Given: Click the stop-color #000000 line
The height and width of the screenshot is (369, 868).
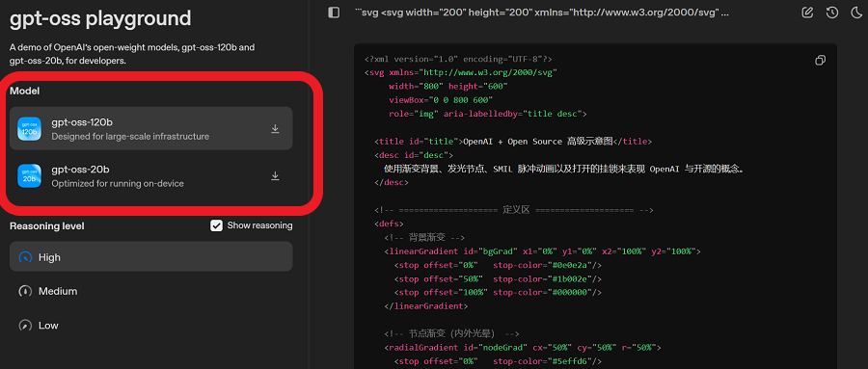Looking at the screenshot, I should (x=499, y=292).
